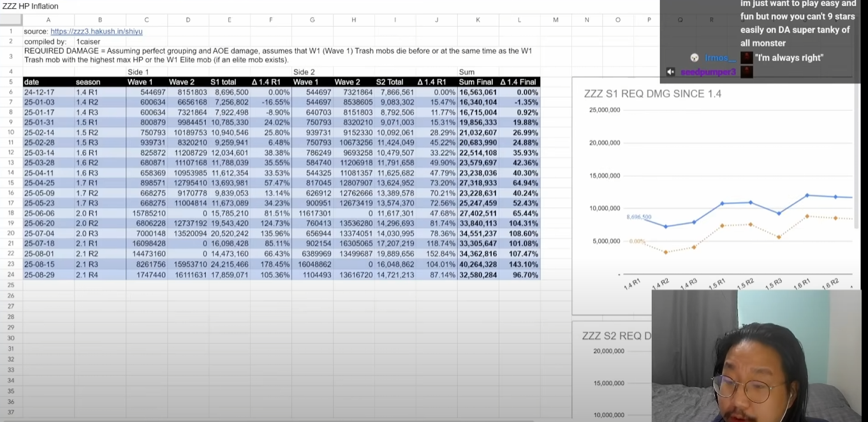Click the 'Sum Final' header cell
Screen dimensions: 868x422
click(x=478, y=82)
